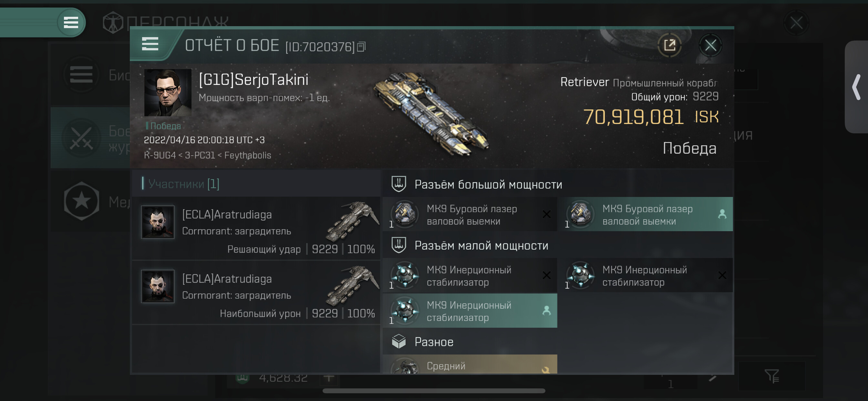Image resolution: width=868 pixels, height=401 pixels.
Task: Open the Разное category box icon
Action: click(398, 341)
